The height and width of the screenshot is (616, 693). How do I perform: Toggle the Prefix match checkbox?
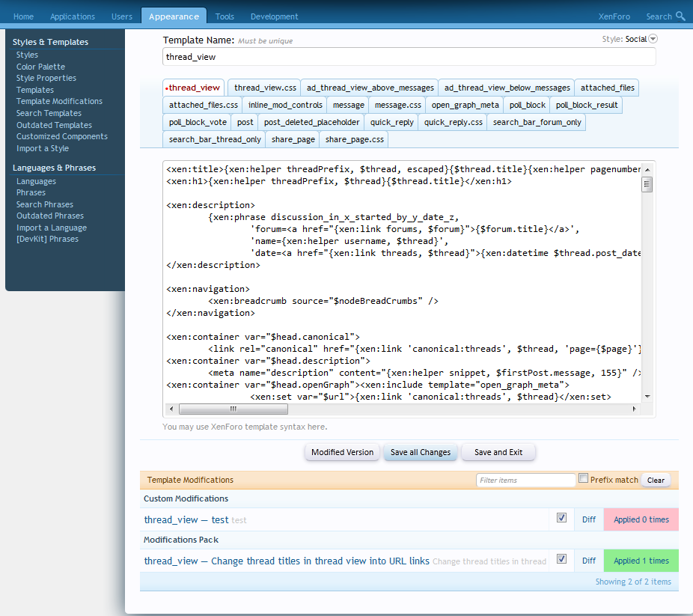click(584, 479)
